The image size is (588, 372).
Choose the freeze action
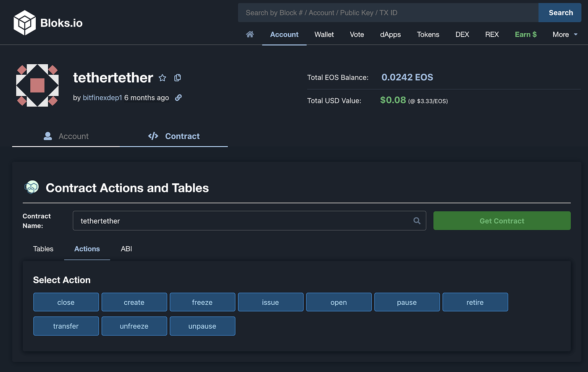(x=202, y=302)
